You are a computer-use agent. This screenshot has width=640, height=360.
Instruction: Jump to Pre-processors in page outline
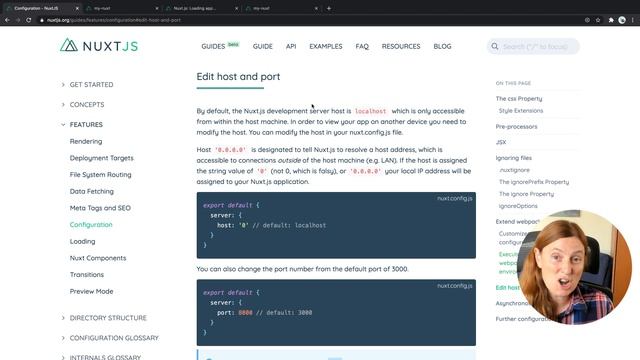tap(516, 127)
